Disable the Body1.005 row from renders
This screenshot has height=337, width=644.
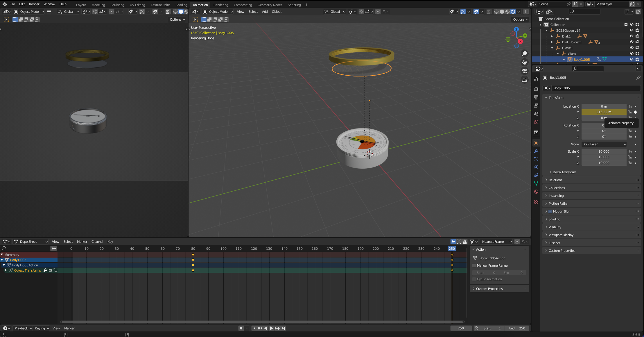coord(638,59)
